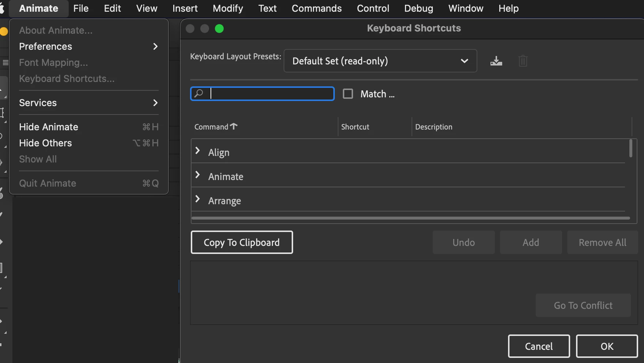Open the Text menu

tap(267, 8)
